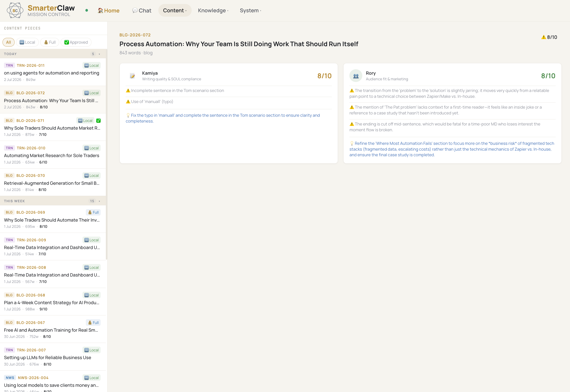The width and height of the screenshot is (570, 392).
Task: Click the warning icon beside the 8/10 score
Action: (x=544, y=37)
